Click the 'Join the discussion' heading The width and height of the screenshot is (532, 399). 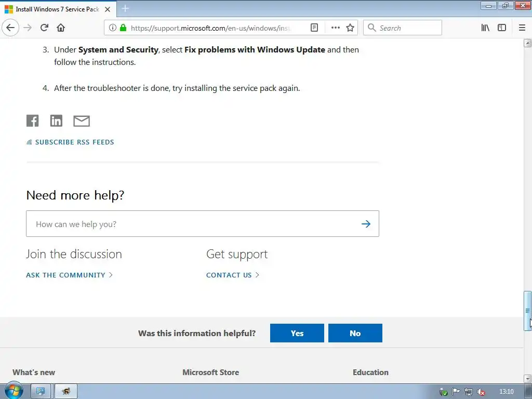tap(74, 254)
